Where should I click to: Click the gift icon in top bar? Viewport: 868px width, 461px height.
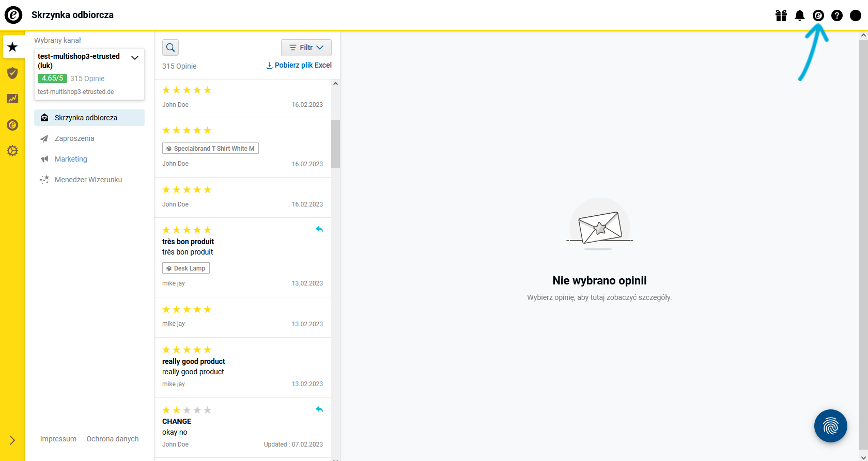tap(781, 15)
